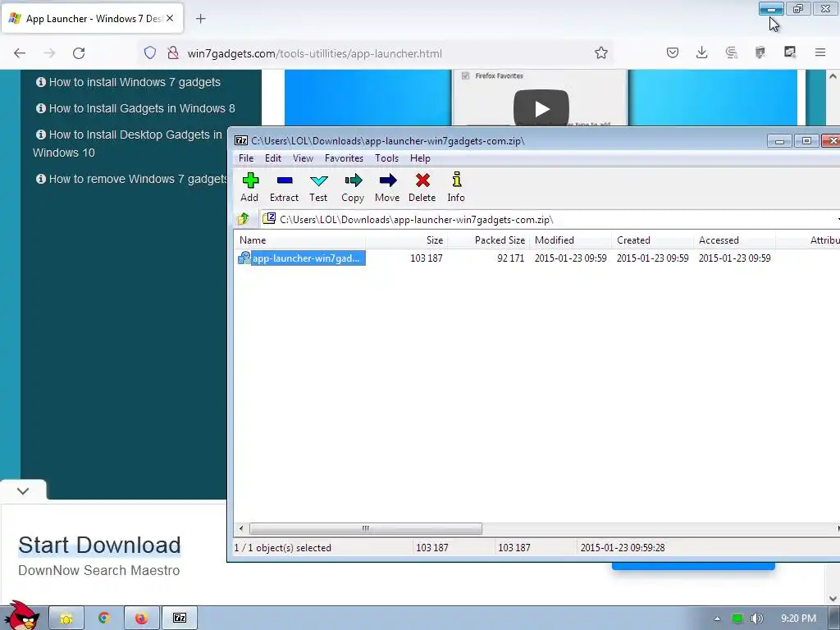Open Firefox tracking protection shield icon

pyautogui.click(x=150, y=53)
